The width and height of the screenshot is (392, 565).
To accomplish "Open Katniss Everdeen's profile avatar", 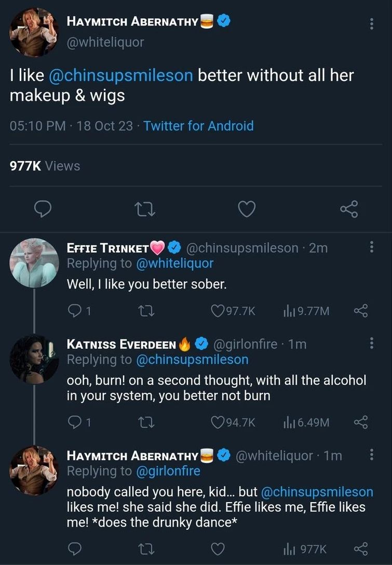I will (34, 359).
